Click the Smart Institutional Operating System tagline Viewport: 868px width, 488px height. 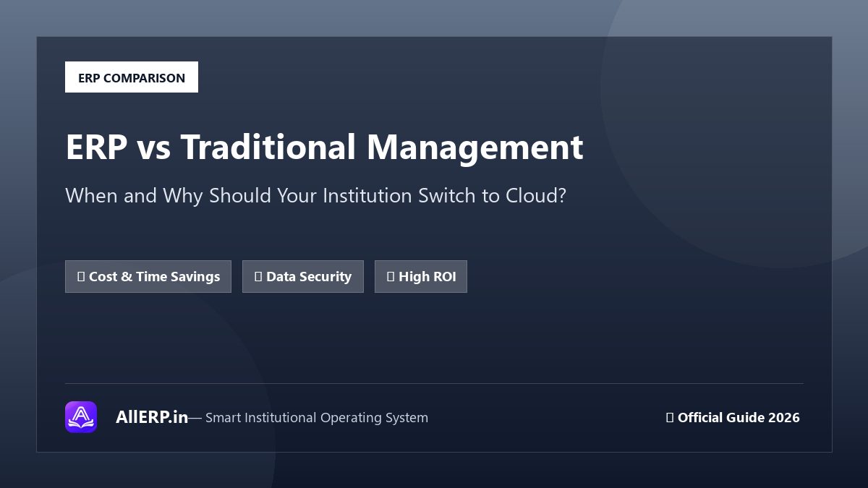317,418
